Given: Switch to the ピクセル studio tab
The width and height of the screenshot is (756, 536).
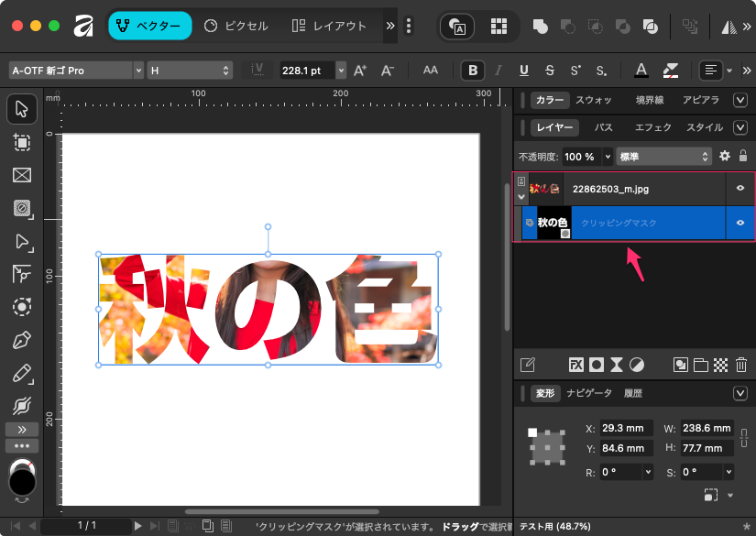Looking at the screenshot, I should pyautogui.click(x=236, y=26).
